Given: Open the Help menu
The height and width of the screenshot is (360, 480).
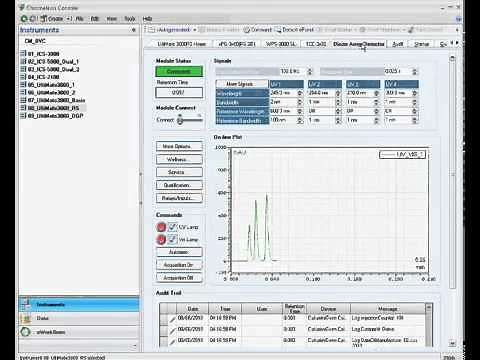Looking at the screenshot, I should [147, 19].
